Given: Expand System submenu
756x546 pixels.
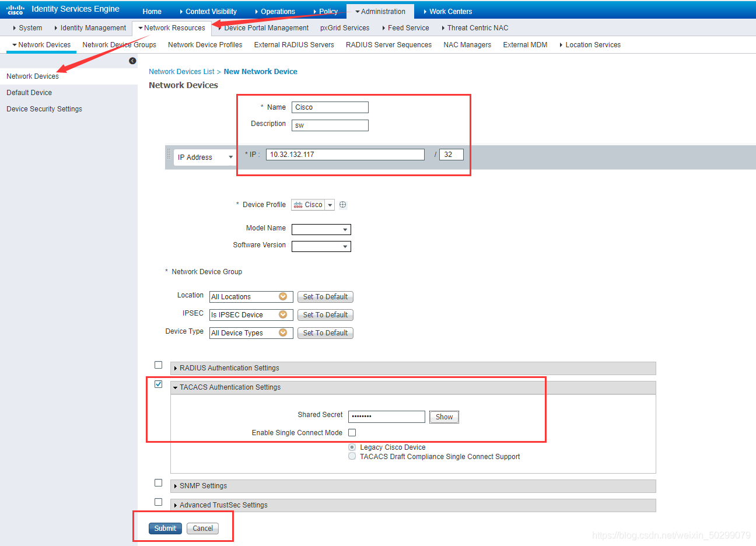Looking at the screenshot, I should [27, 28].
